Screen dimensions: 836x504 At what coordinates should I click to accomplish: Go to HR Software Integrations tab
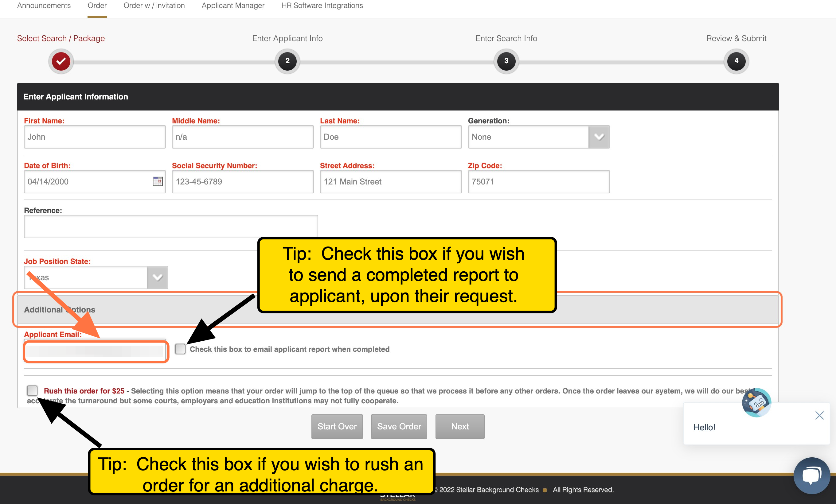[322, 6]
